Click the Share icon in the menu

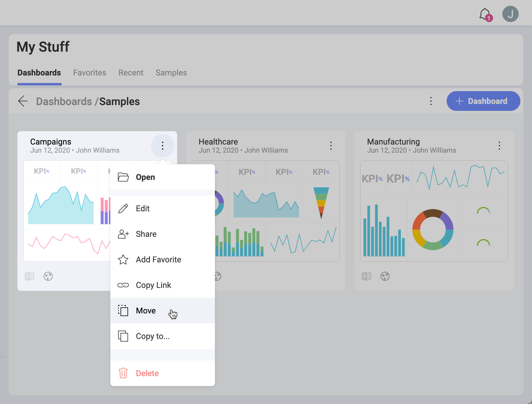point(123,234)
